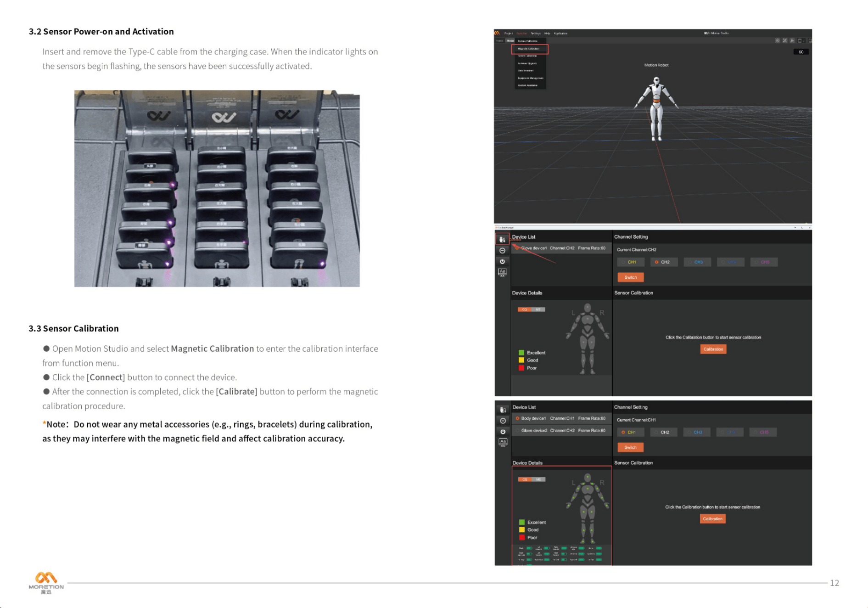Choose the highlighted Magnetic Calibration menu entry
The width and height of the screenshot is (868, 608).
click(x=529, y=49)
